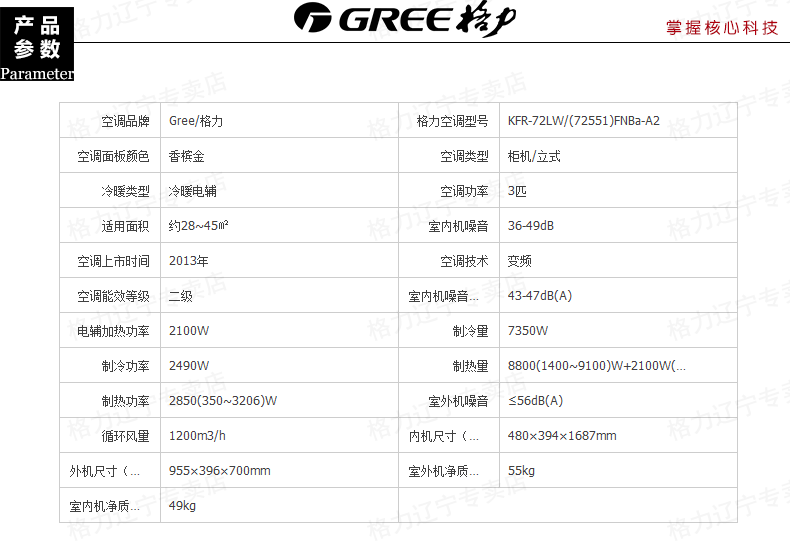Screen dimensions: 790x559
Task: Select the 冷暖电辅 value
Action: tap(192, 191)
